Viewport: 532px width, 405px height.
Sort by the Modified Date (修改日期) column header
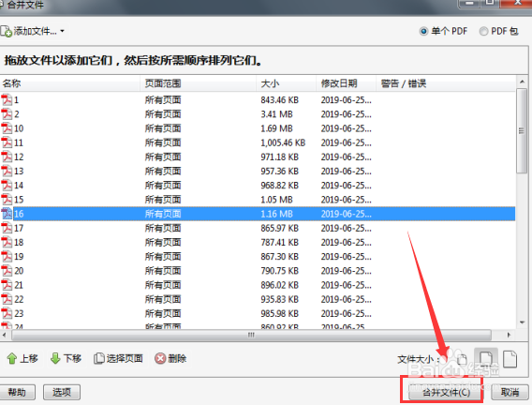point(346,83)
